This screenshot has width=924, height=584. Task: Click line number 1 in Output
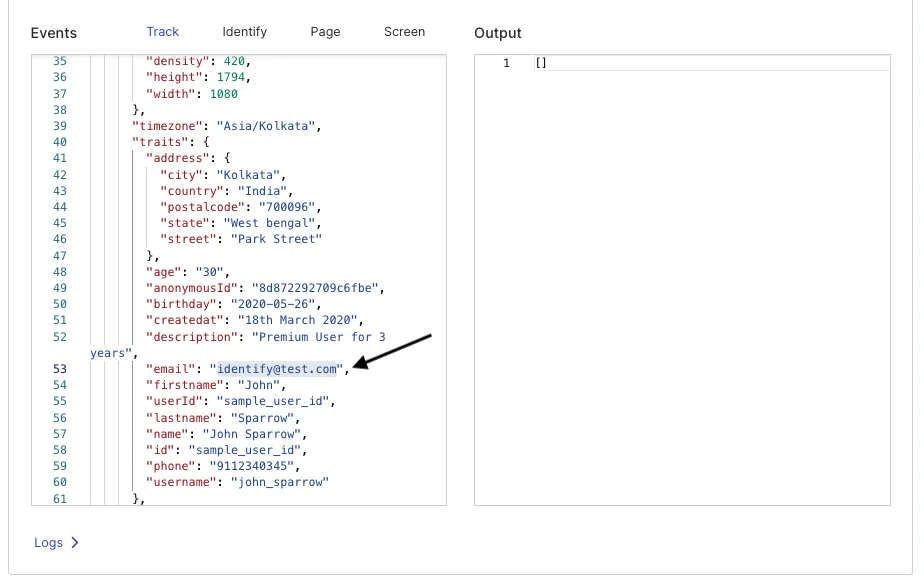[506, 62]
